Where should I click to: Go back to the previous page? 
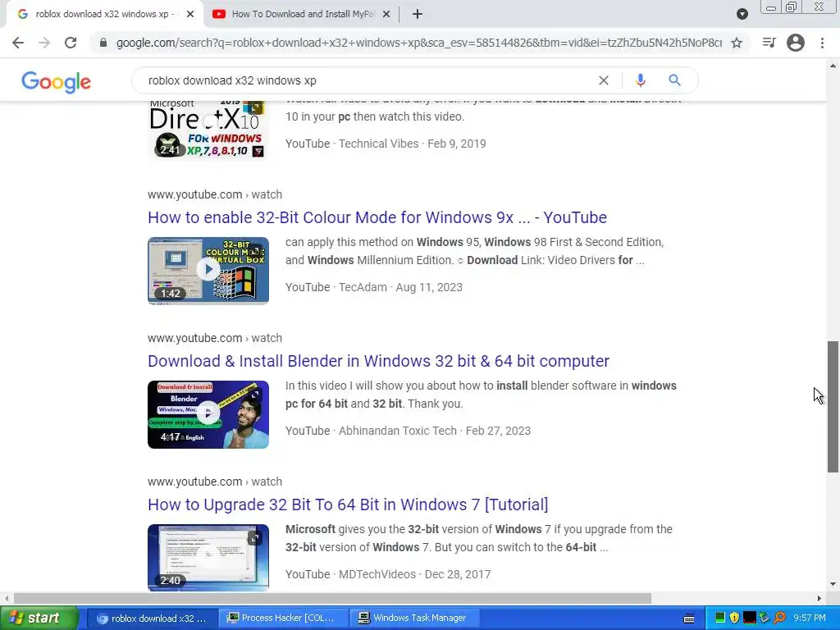18,43
